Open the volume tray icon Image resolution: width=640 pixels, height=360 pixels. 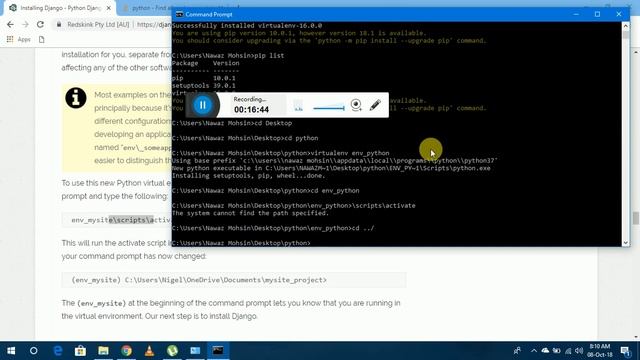pyautogui.click(x=579, y=351)
